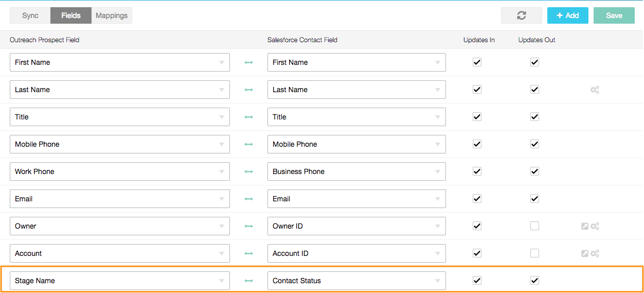Open the Business Phone Salesforce field dropdown
The width and height of the screenshot is (644, 293).
438,171
